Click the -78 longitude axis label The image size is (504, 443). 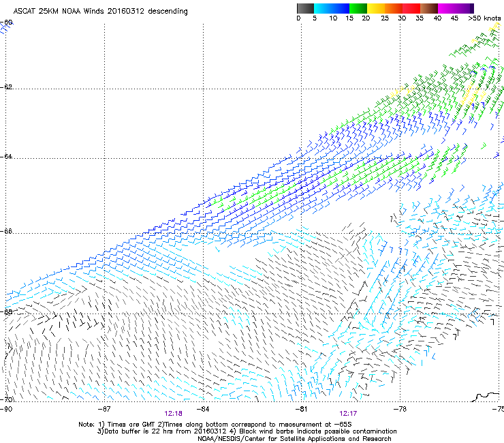pos(400,409)
